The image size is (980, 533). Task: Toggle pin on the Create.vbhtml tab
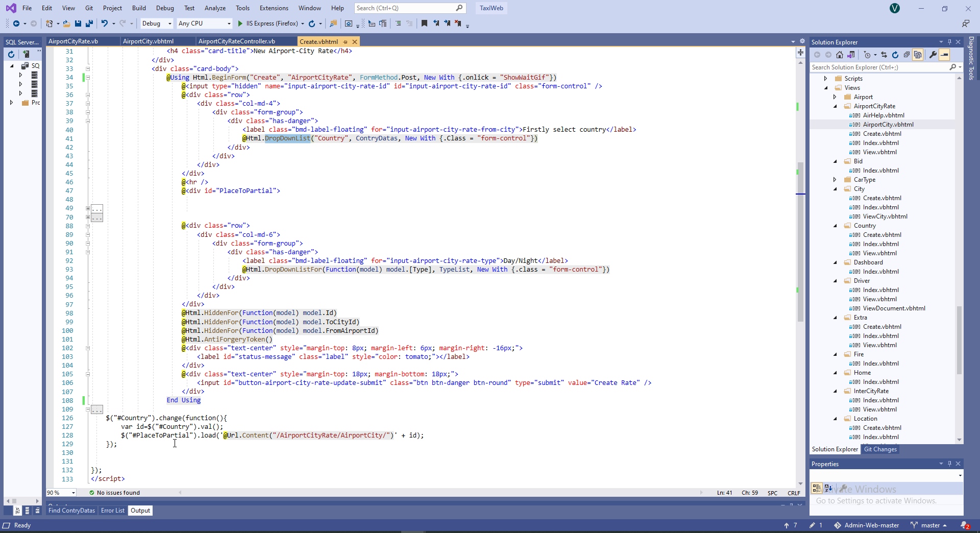point(346,42)
